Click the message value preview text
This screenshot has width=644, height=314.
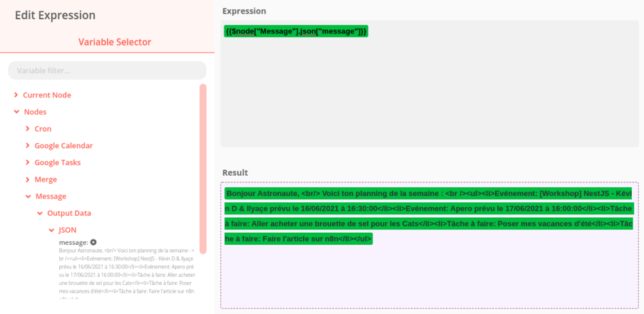click(127, 271)
